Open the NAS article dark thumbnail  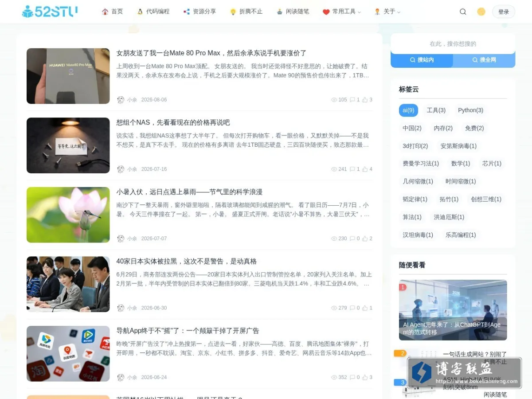click(68, 145)
